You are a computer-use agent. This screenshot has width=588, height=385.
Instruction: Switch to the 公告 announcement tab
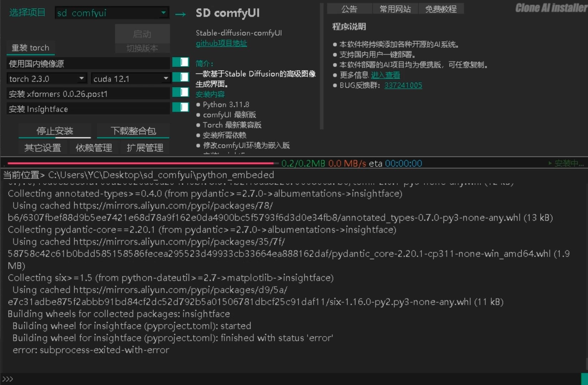(349, 9)
